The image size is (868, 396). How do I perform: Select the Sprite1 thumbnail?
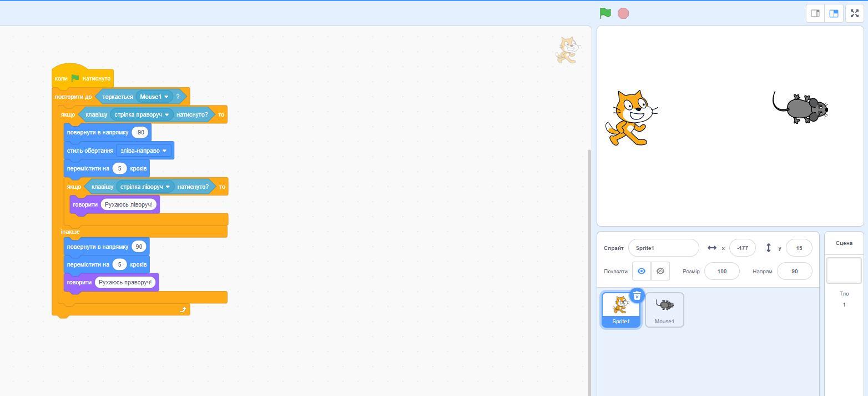click(x=621, y=310)
